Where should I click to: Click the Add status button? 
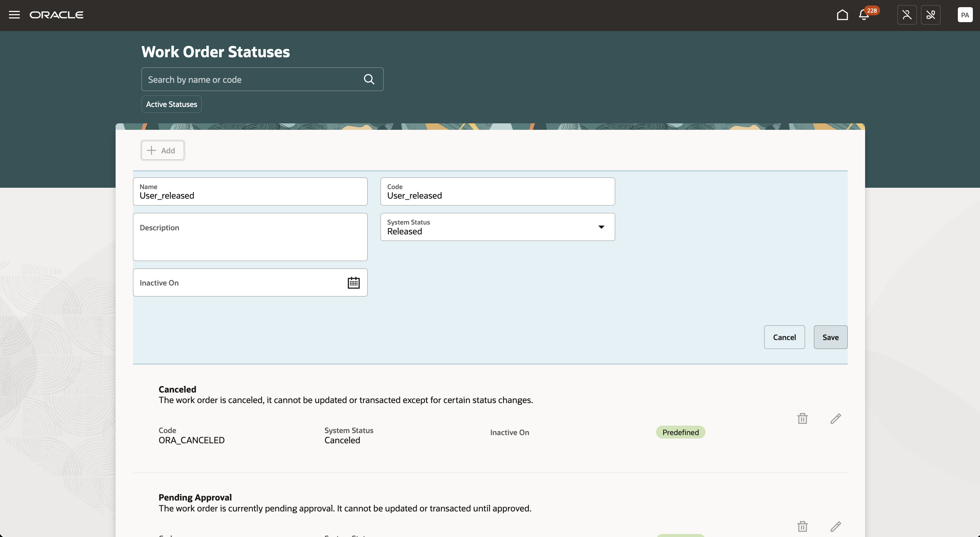(x=163, y=150)
